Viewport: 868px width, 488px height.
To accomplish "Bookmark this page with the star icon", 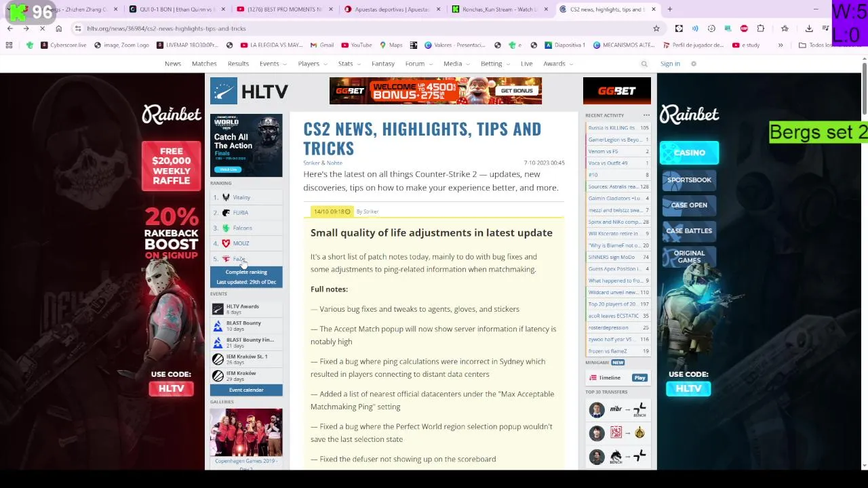I will 656,28.
